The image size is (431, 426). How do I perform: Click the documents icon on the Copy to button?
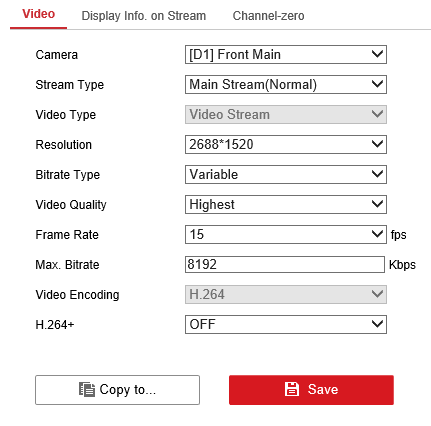pyautogui.click(x=87, y=389)
